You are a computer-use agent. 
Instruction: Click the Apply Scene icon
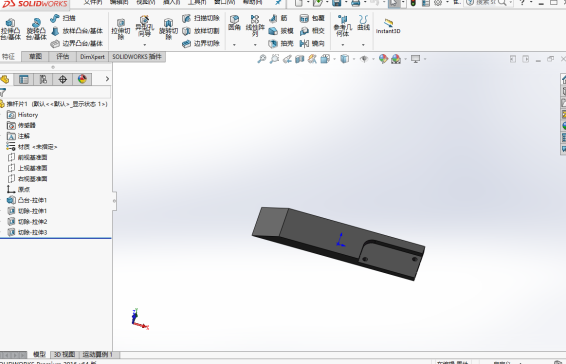tap(396, 58)
